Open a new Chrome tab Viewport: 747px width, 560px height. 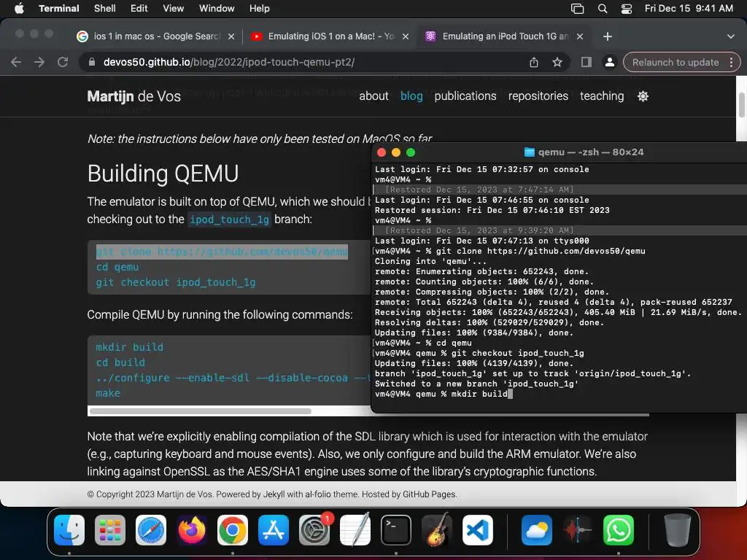tap(608, 36)
